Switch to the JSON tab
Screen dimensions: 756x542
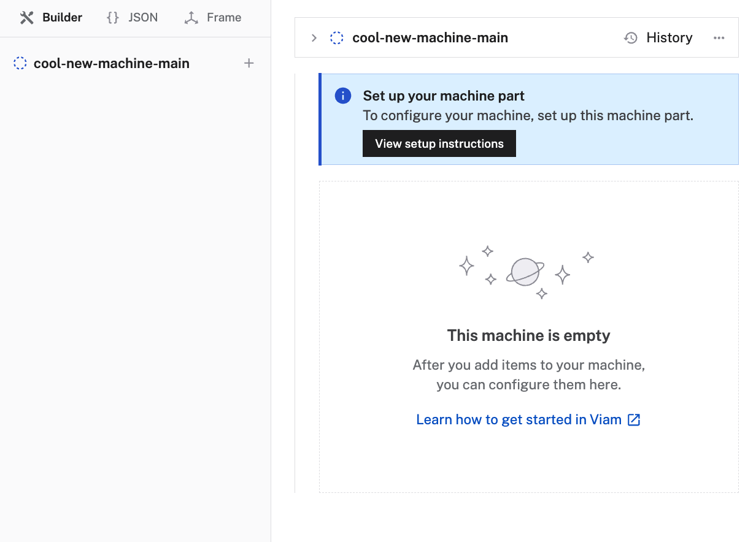point(141,17)
